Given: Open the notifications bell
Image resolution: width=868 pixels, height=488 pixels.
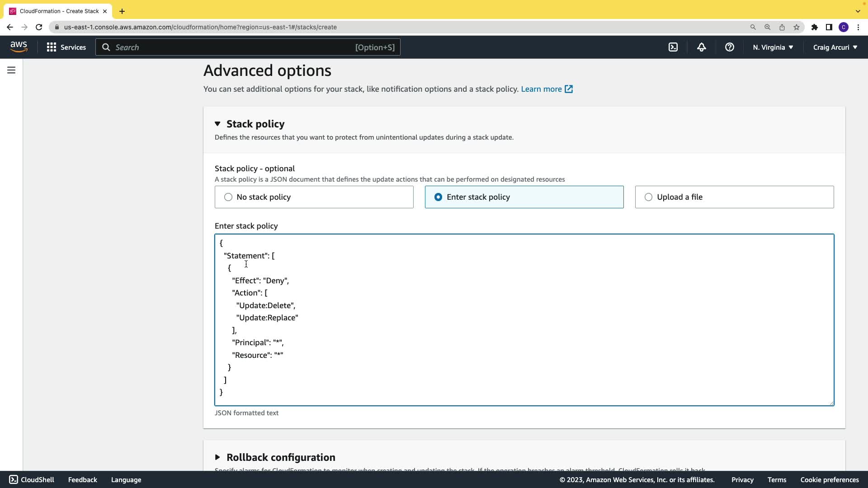Looking at the screenshot, I should point(701,47).
